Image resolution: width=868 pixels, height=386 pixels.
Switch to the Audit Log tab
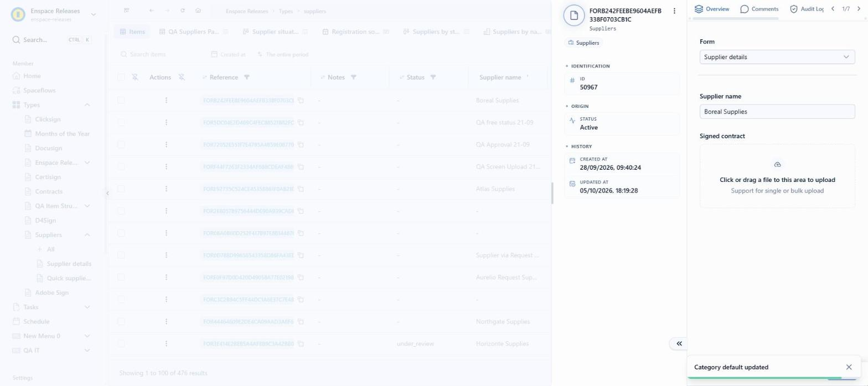coord(807,9)
